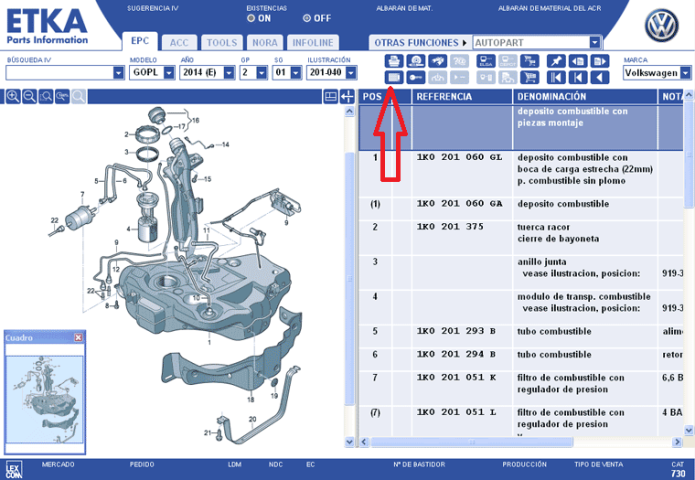
Task: Click the list panel icon under print
Action: pyautogui.click(x=394, y=78)
